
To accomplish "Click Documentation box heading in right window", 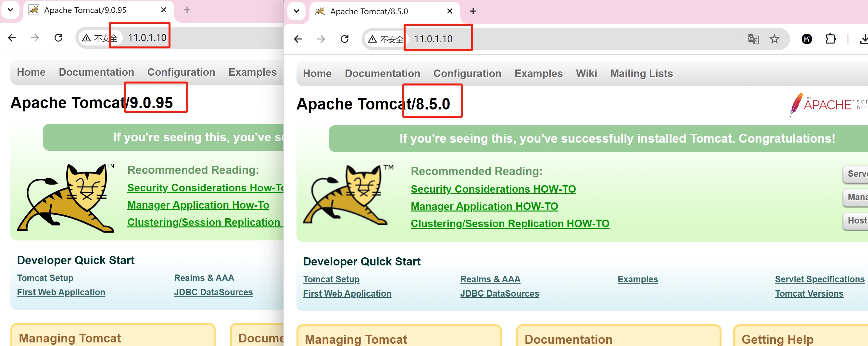I will tap(569, 339).
